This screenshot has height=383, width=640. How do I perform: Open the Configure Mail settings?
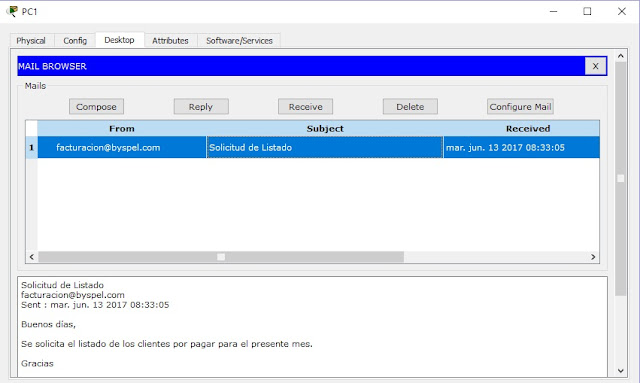pyautogui.click(x=520, y=107)
